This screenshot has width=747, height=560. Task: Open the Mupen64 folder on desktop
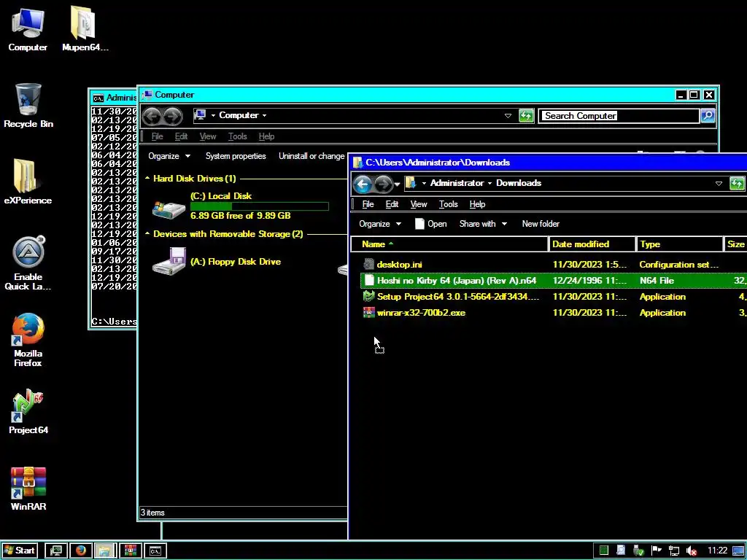pos(84,29)
